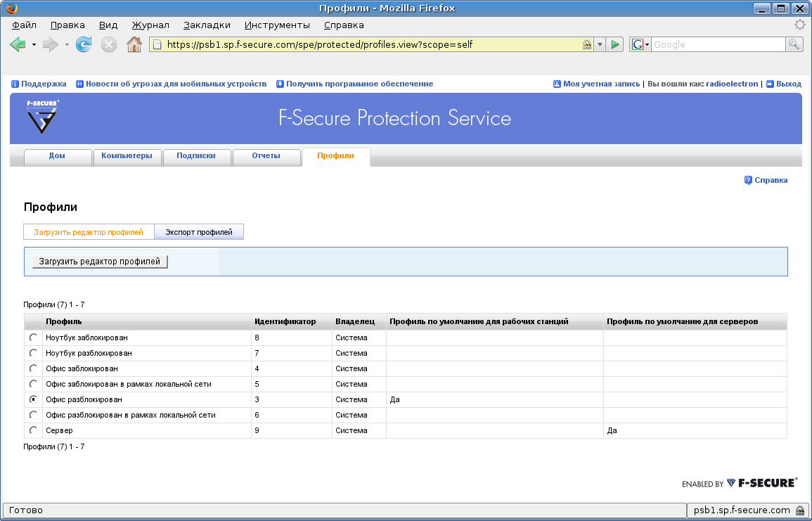
Task: Switch to the Дом tab
Action: coord(57,156)
